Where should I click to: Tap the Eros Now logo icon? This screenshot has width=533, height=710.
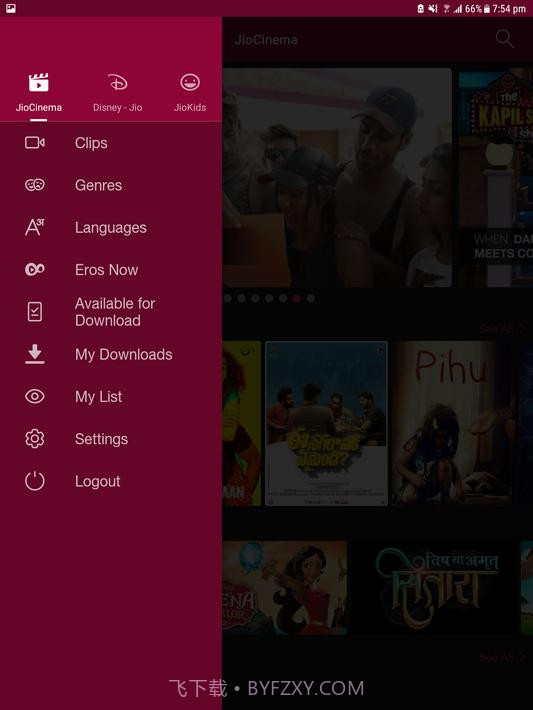(x=35, y=269)
